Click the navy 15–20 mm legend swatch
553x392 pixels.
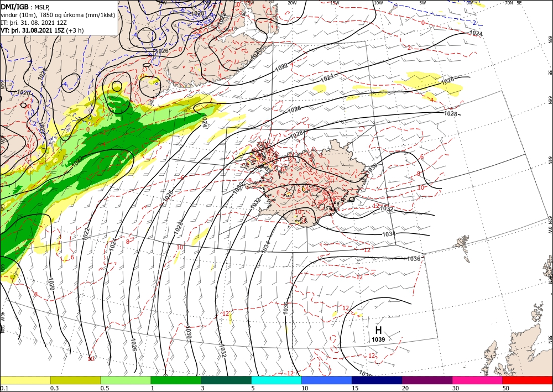(377, 380)
